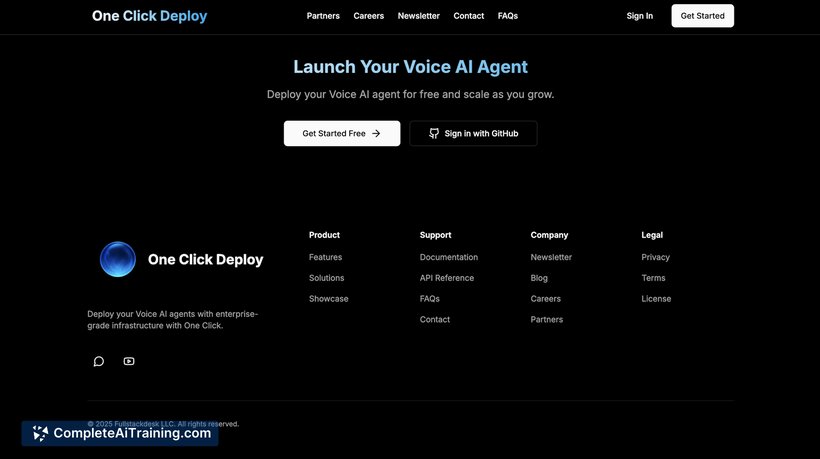Click the Support column heading

pyautogui.click(x=435, y=235)
